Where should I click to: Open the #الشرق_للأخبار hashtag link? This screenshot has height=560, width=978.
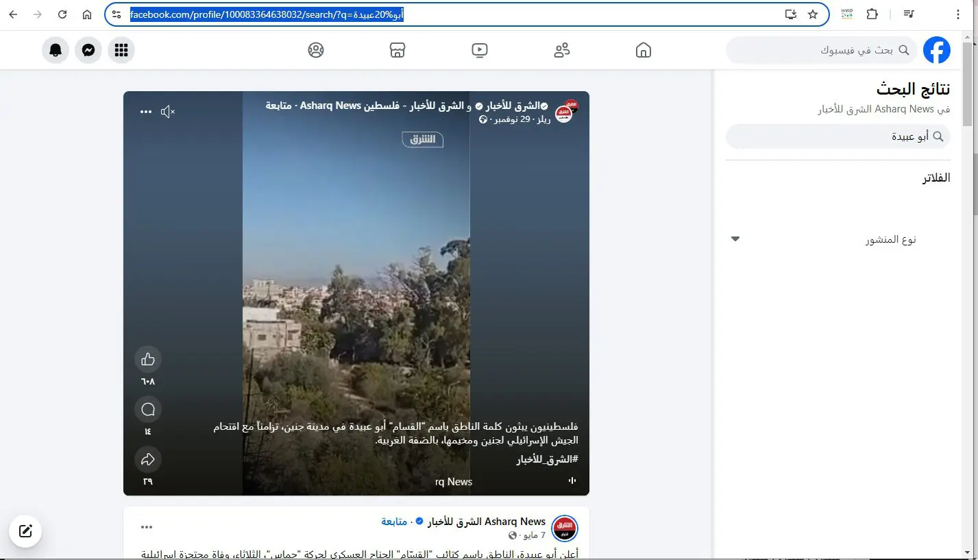tap(547, 459)
